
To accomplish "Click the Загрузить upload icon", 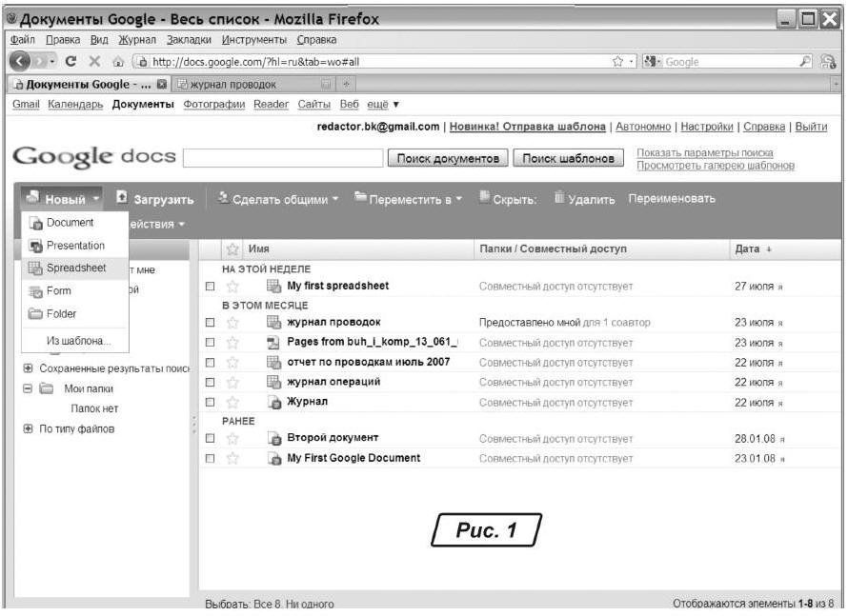I will (x=122, y=199).
